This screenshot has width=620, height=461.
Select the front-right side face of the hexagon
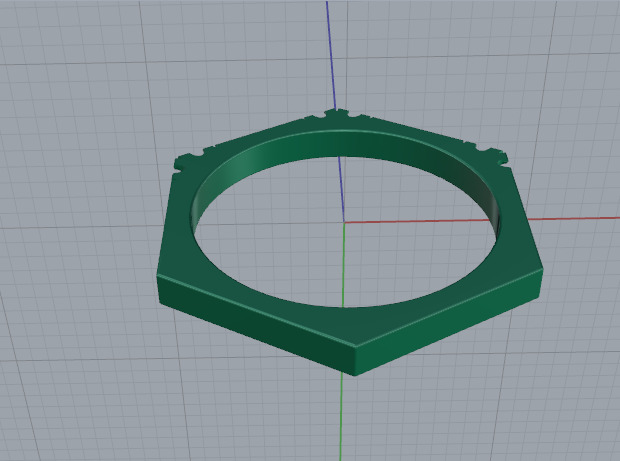tap(447, 322)
